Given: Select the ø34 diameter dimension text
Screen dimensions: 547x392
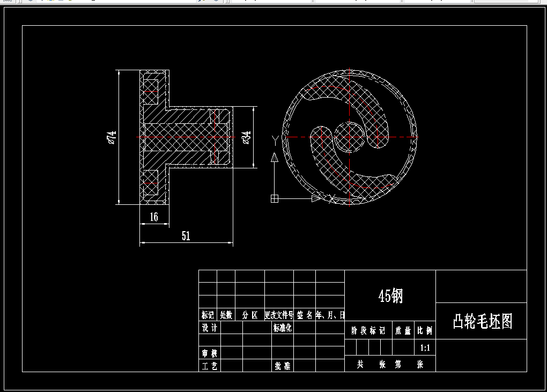Looking at the screenshot, I should (246, 138).
